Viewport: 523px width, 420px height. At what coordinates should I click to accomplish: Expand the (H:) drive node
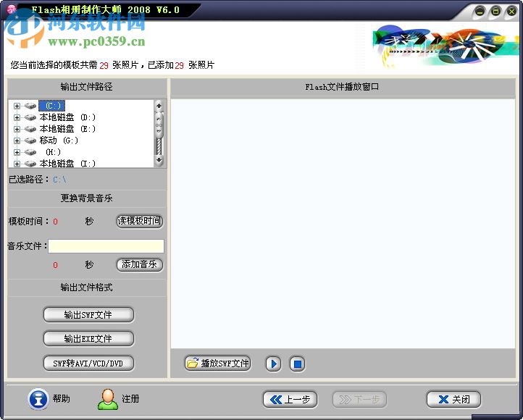(17, 152)
